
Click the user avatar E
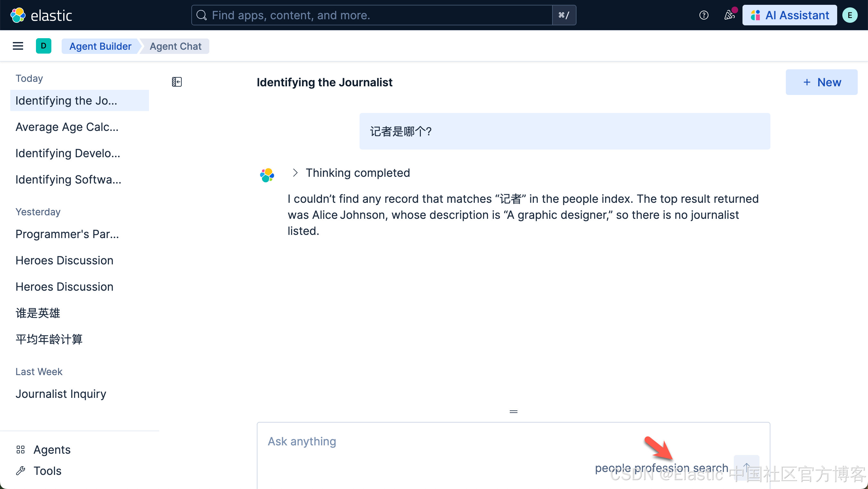tap(849, 15)
